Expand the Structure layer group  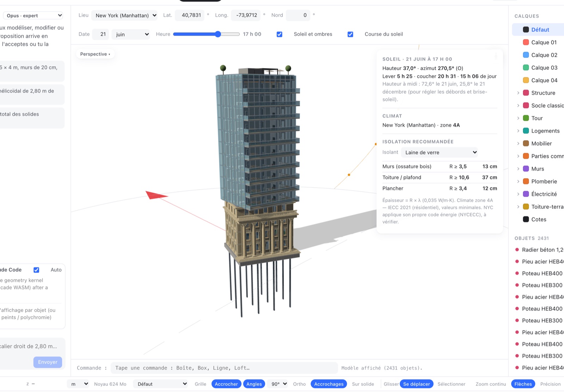(518, 93)
